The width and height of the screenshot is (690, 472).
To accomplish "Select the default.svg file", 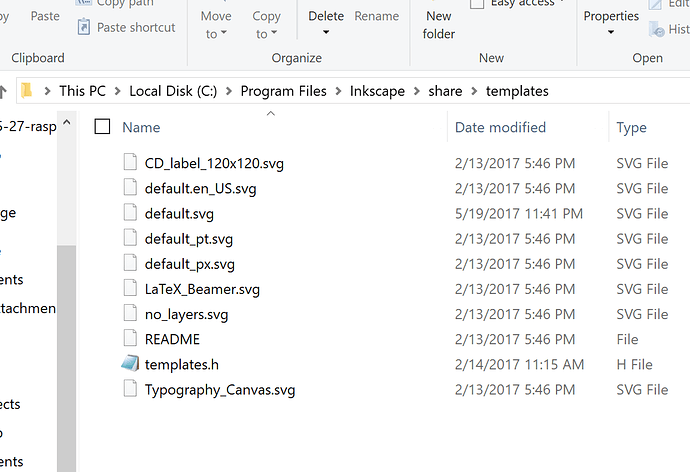I will (179, 214).
